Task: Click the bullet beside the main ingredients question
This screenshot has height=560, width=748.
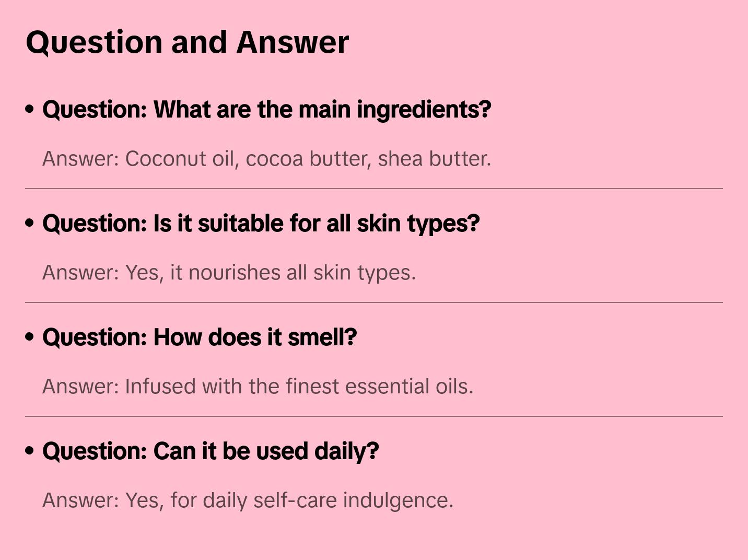Action: (30, 110)
